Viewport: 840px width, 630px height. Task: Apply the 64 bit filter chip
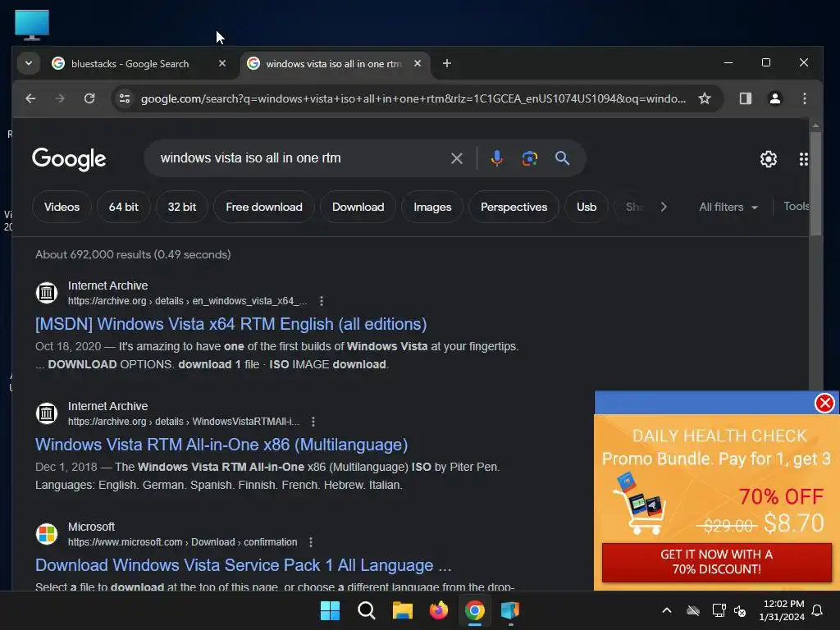click(124, 207)
